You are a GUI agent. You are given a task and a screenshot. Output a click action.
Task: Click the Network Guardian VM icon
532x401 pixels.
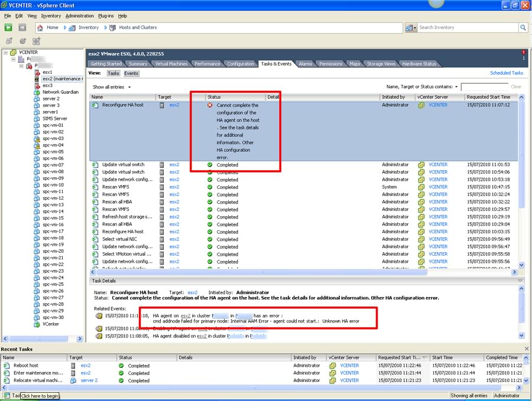[37, 92]
